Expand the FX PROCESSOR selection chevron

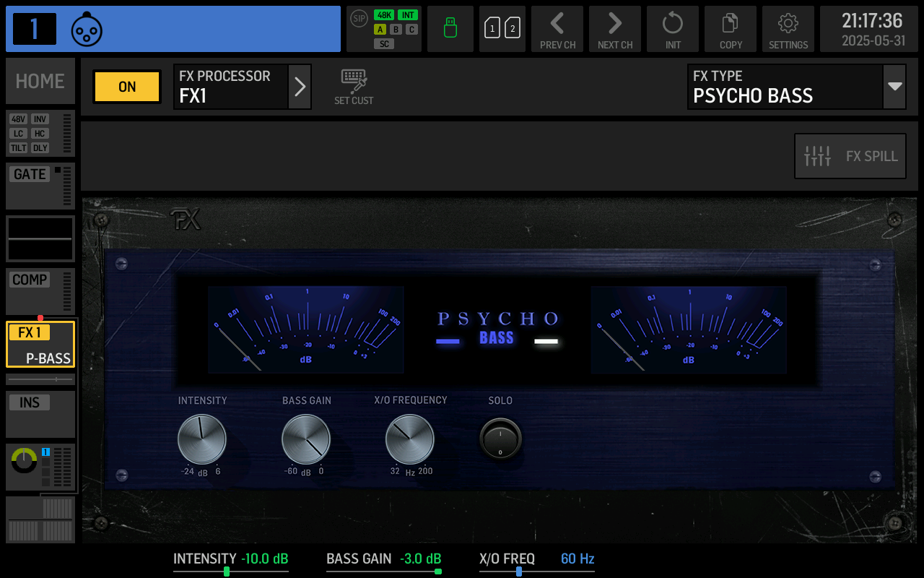[300, 86]
